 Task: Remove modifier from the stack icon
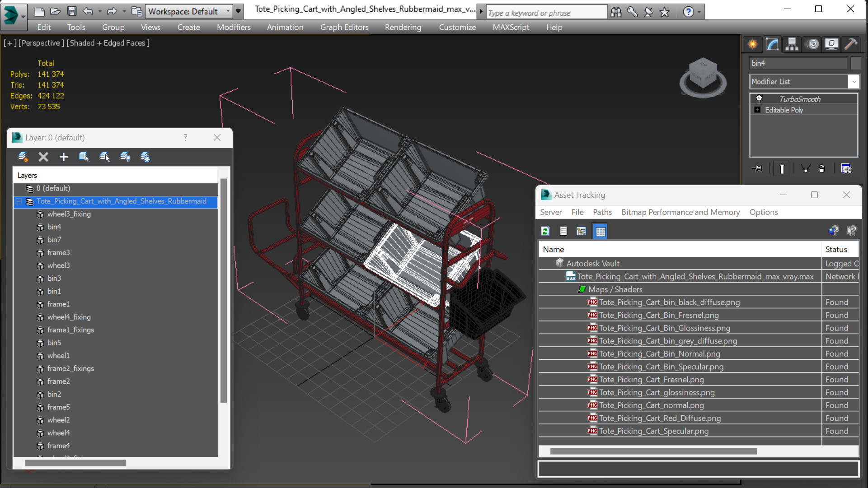pos(822,168)
